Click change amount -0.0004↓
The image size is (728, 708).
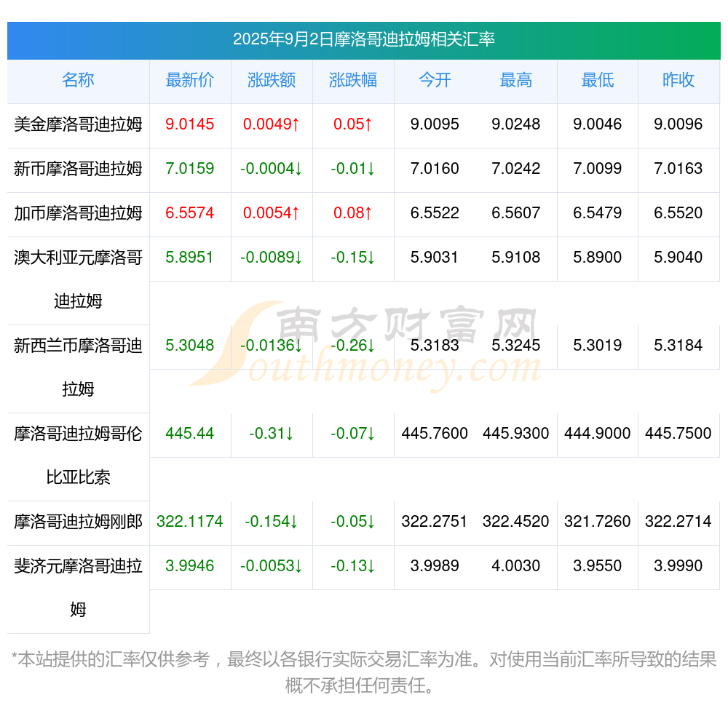pyautogui.click(x=272, y=168)
